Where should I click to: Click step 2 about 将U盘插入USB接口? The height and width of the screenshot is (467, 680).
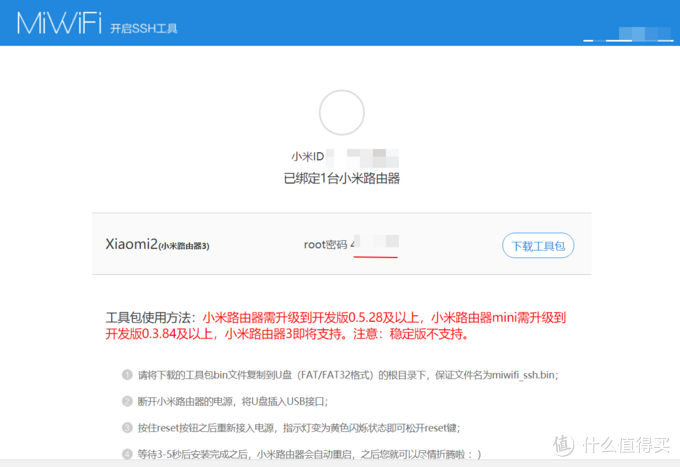tap(233, 402)
